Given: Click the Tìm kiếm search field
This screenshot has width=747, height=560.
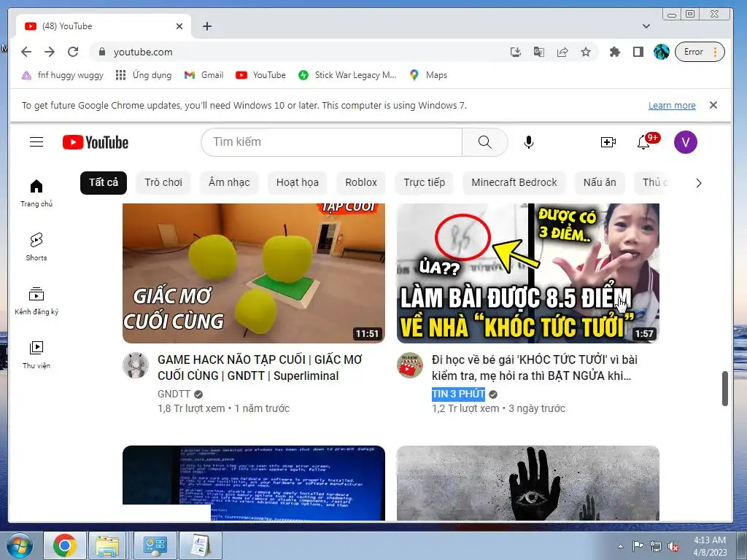Looking at the screenshot, I should (332, 142).
